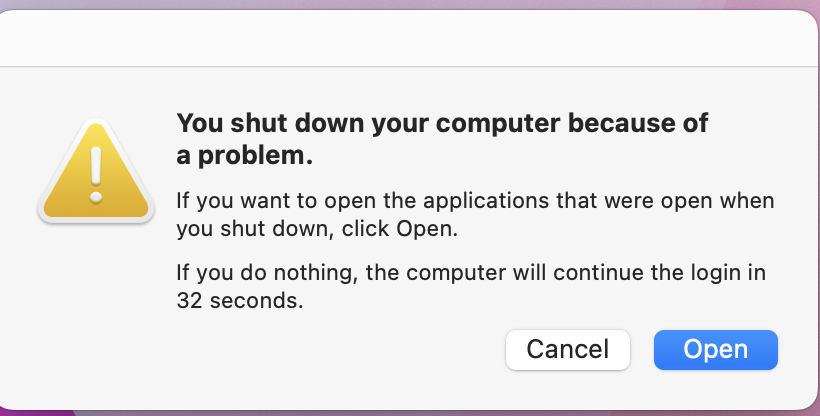The image size is (820, 416).
Task: Click the sentence starting 'If you want to open'
Action: click(475, 200)
